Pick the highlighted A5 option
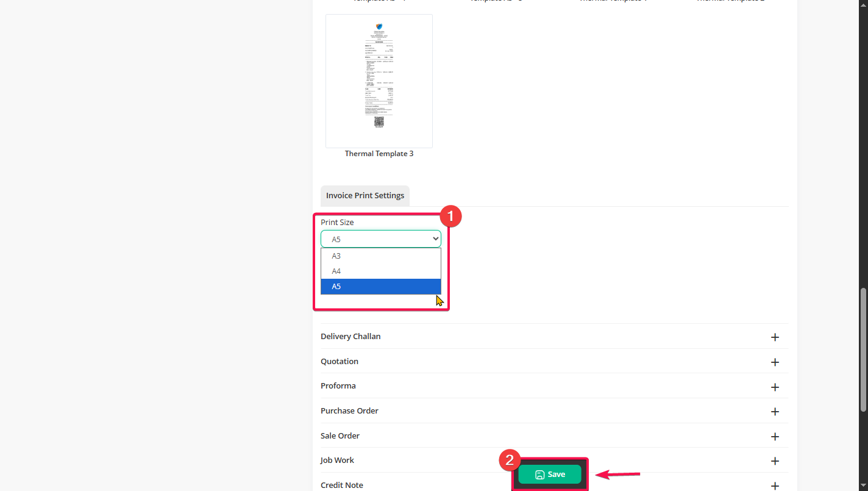The width and height of the screenshot is (868, 491). (x=380, y=287)
